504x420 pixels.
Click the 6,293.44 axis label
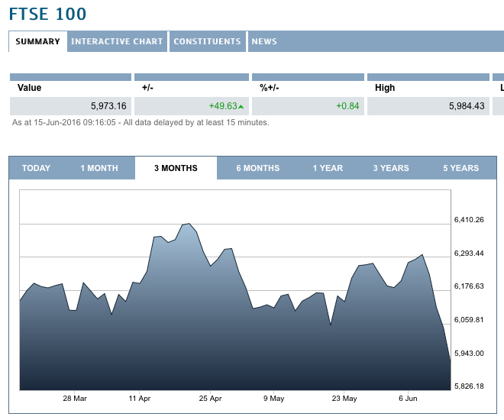(469, 254)
